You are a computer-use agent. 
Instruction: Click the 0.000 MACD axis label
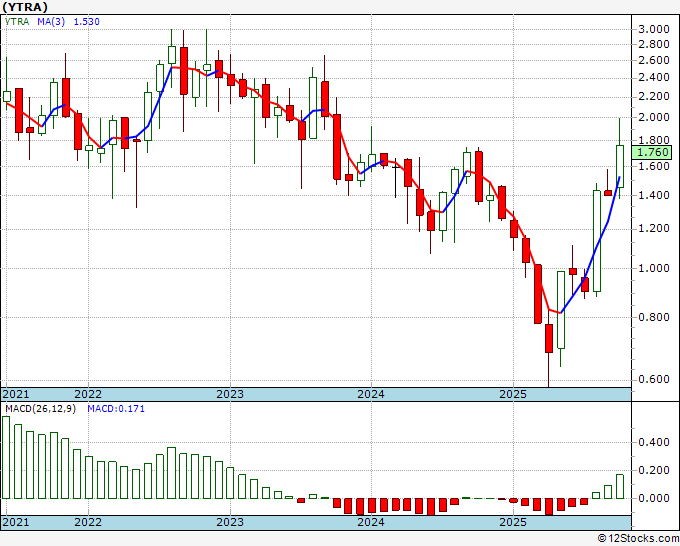(x=654, y=498)
